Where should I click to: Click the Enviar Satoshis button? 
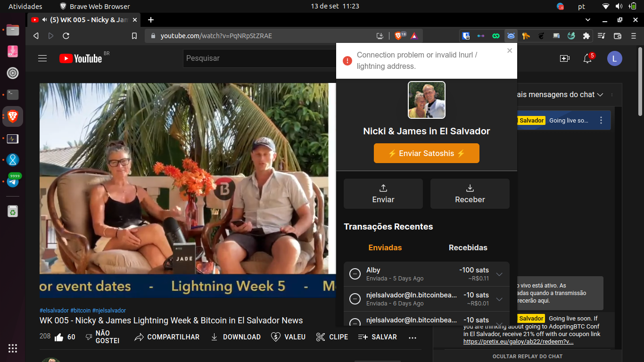(x=426, y=153)
